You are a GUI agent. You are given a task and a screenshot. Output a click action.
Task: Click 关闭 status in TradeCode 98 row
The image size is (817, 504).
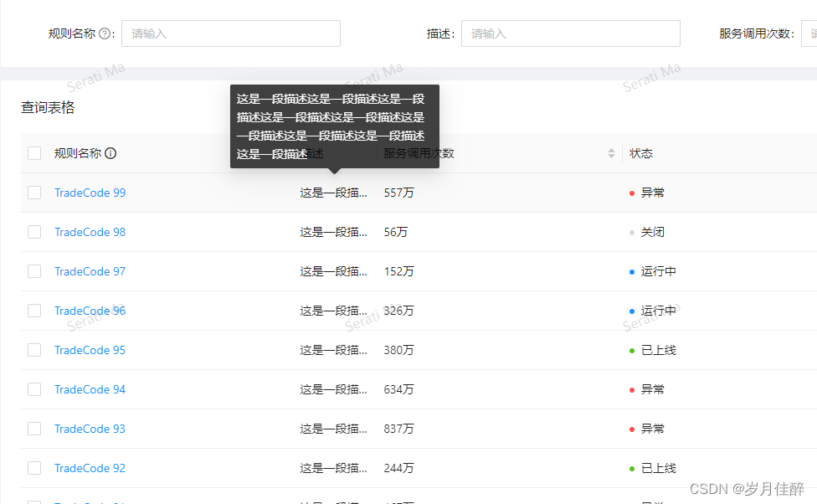click(652, 232)
